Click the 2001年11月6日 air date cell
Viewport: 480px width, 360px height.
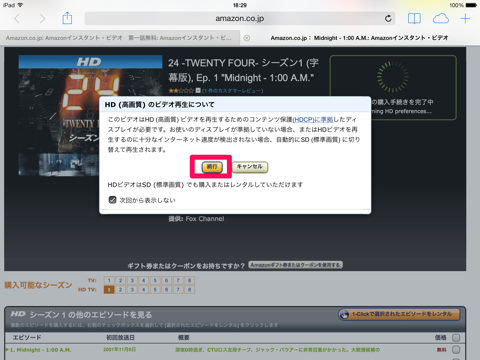pos(119,350)
